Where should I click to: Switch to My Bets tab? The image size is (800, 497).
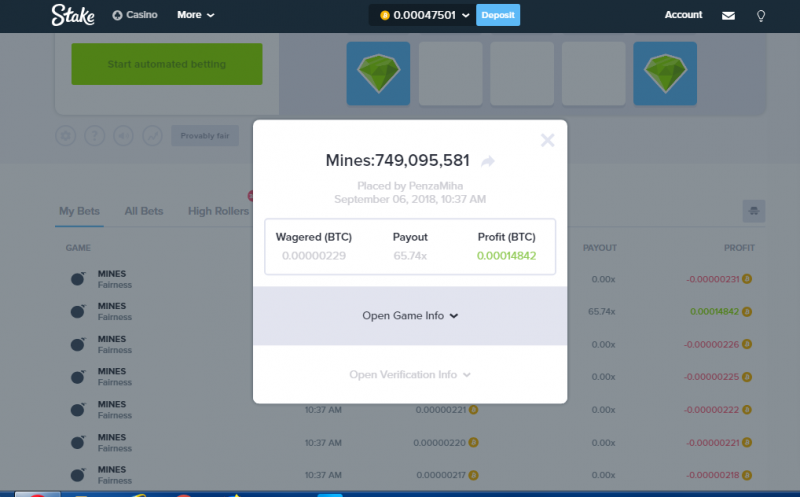click(x=79, y=211)
